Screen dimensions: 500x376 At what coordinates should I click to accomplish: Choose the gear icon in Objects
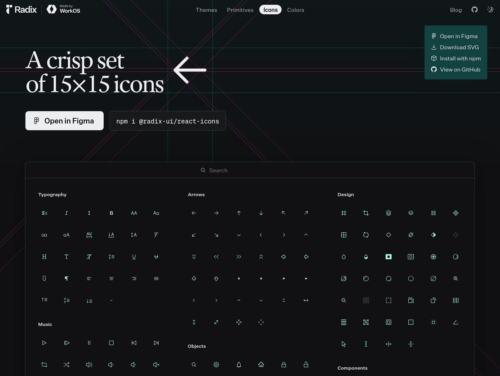click(x=216, y=365)
